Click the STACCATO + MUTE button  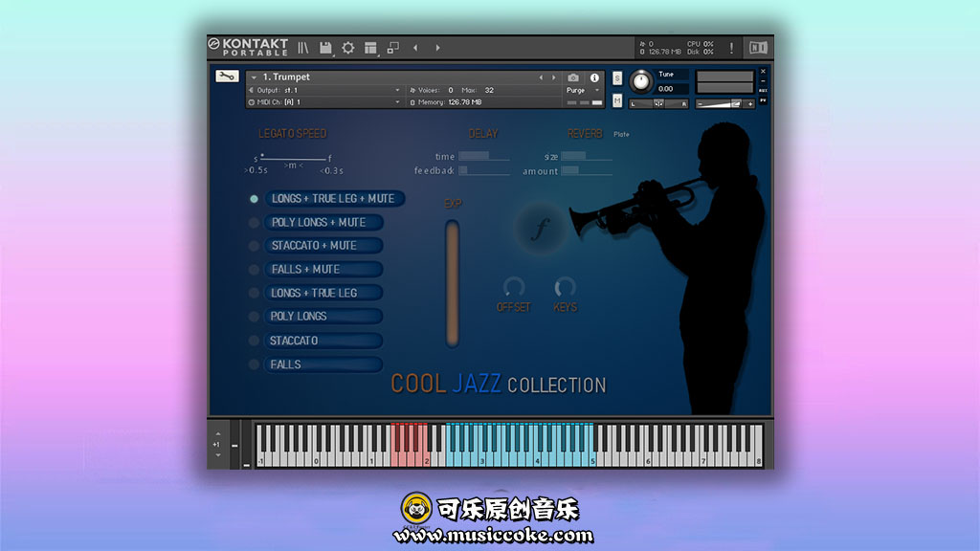tap(323, 246)
